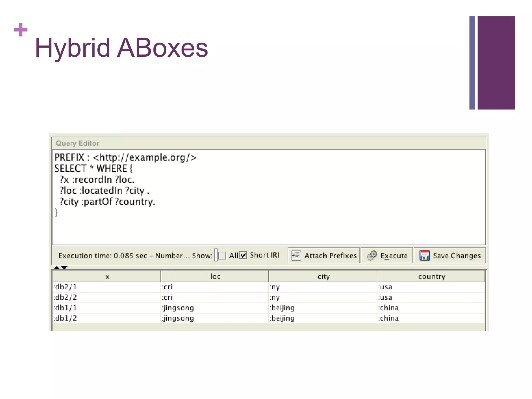The height and width of the screenshot is (399, 532).
Task: Click the ?x :recordIn ?loc line
Action: tap(97, 179)
